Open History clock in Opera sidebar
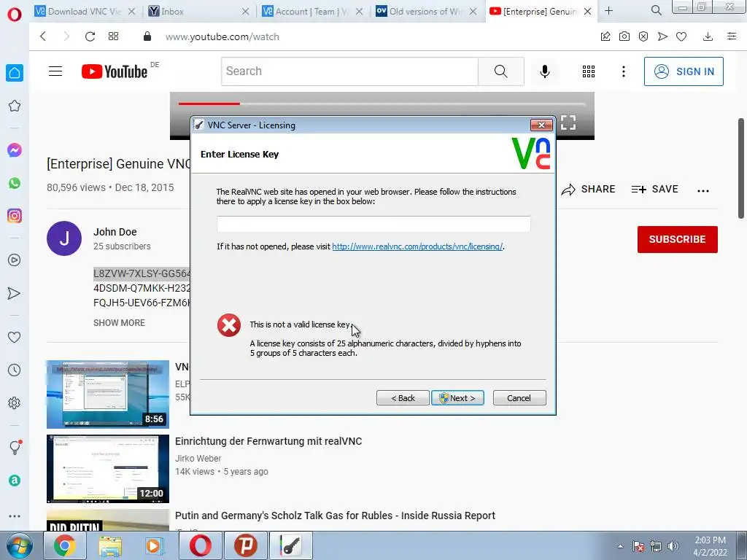This screenshot has width=747, height=560. tap(15, 370)
